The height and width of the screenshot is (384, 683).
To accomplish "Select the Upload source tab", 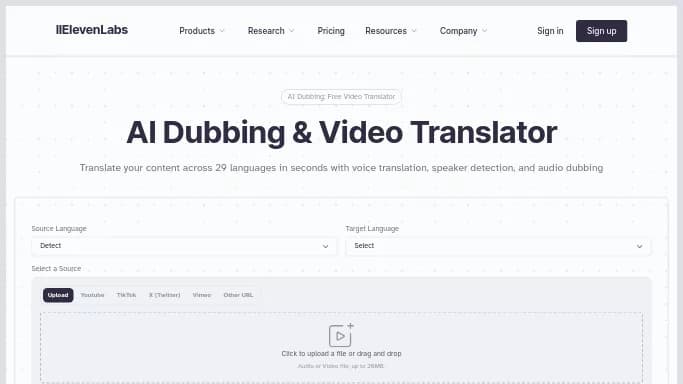I will (58, 295).
